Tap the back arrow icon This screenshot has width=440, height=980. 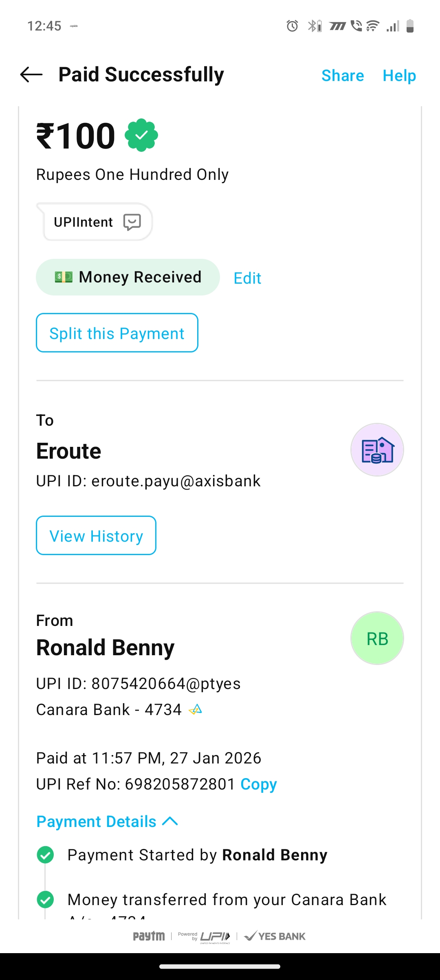click(x=31, y=74)
